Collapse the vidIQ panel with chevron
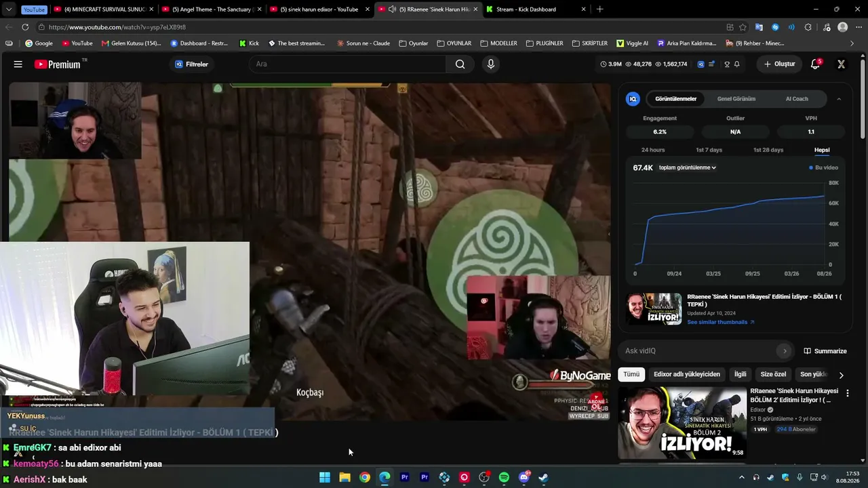 839,99
